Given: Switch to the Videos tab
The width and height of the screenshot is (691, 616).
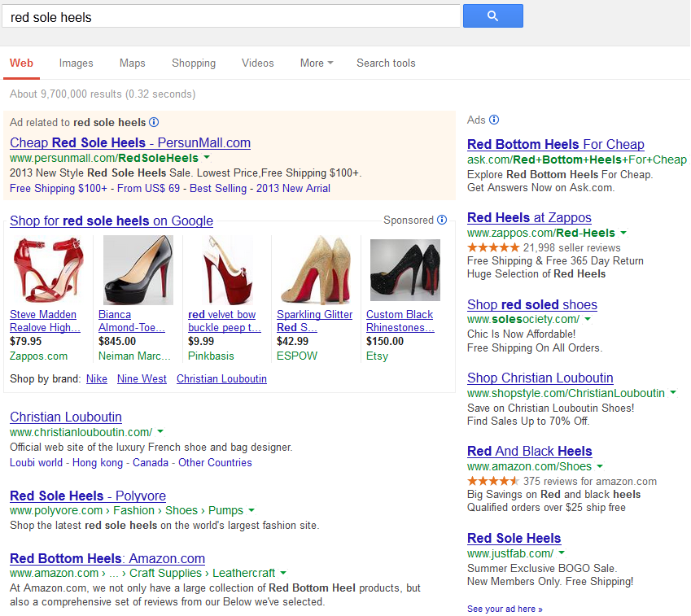Looking at the screenshot, I should pos(257,63).
